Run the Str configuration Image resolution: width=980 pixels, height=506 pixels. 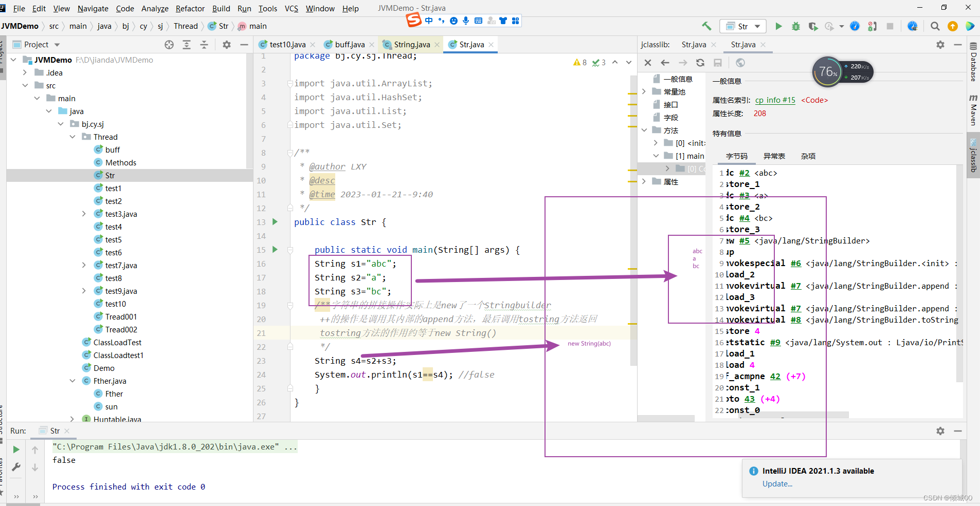click(778, 26)
